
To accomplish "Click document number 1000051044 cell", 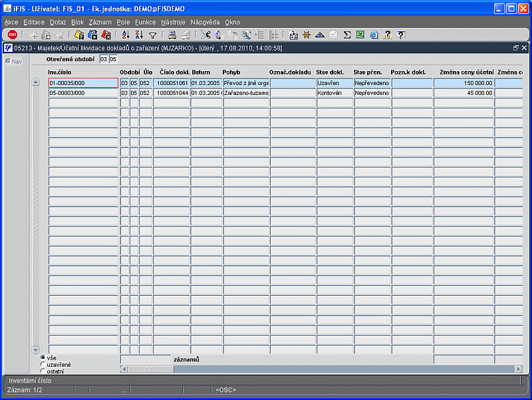I will (172, 93).
